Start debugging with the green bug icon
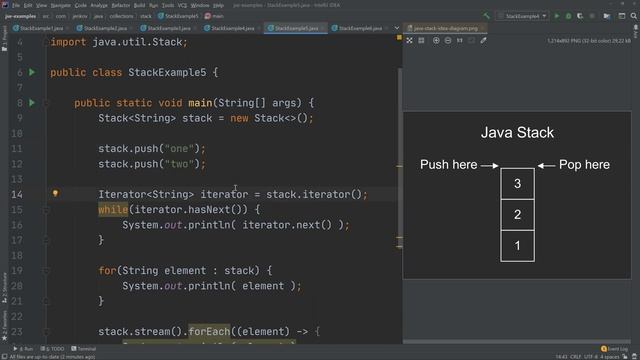 pos(569,16)
